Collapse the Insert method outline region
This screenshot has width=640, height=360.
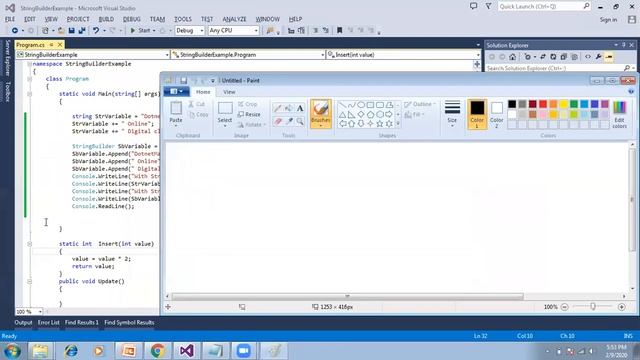tap(29, 244)
